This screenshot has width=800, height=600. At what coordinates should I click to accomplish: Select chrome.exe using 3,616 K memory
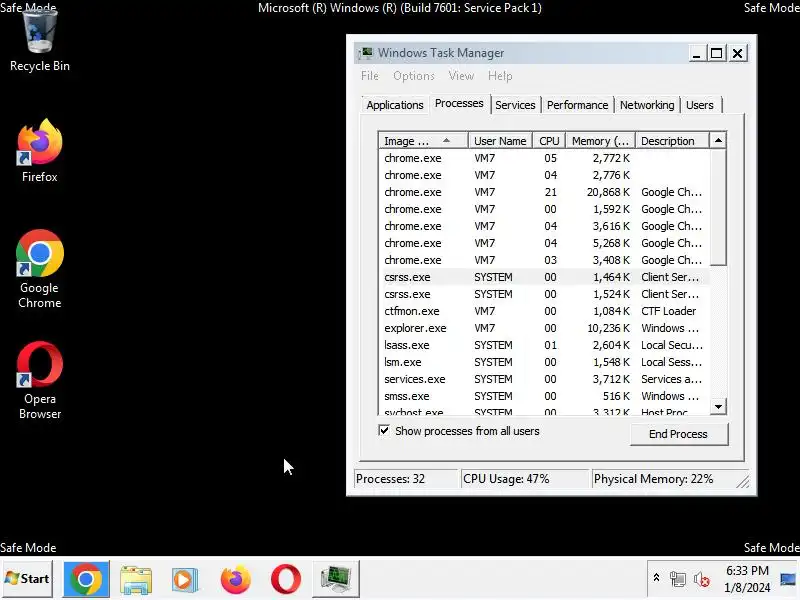point(544,226)
